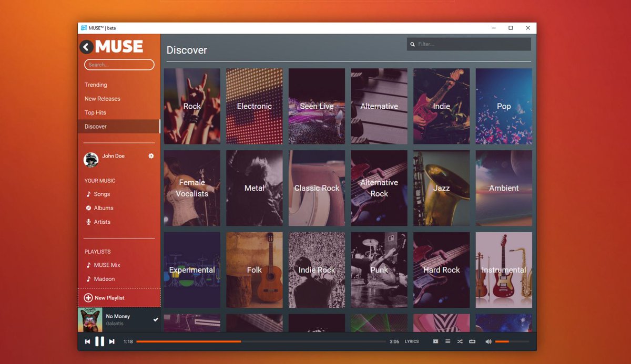The image size is (631, 364).
Task: Click John Doe profile avatar
Action: [91, 160]
